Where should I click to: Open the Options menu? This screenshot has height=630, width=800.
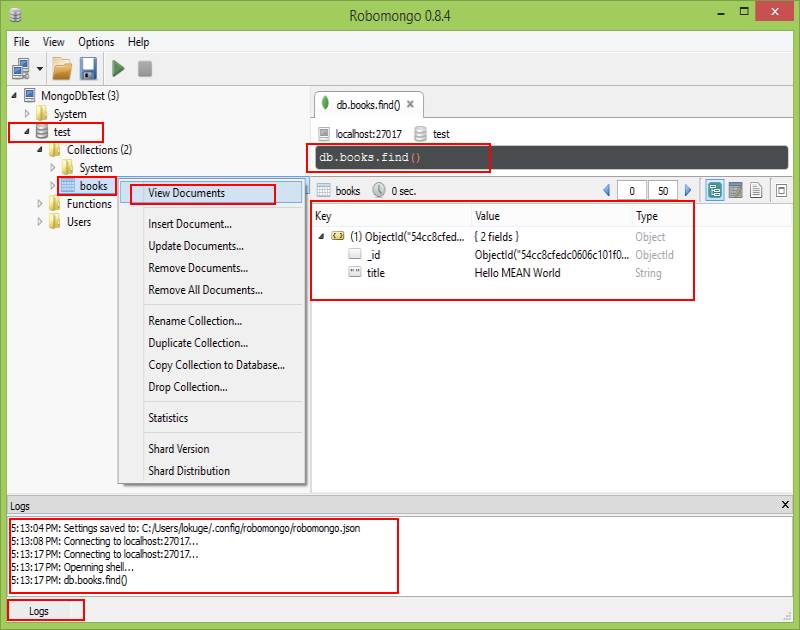[x=96, y=42]
